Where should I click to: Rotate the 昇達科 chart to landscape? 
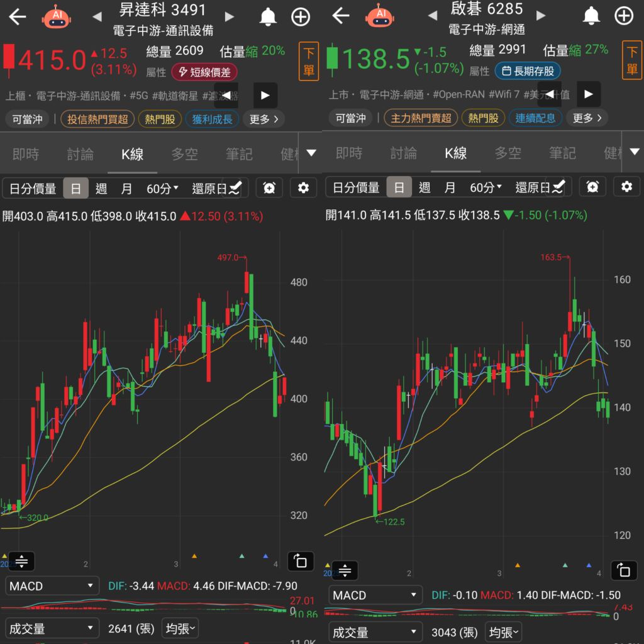301,561
